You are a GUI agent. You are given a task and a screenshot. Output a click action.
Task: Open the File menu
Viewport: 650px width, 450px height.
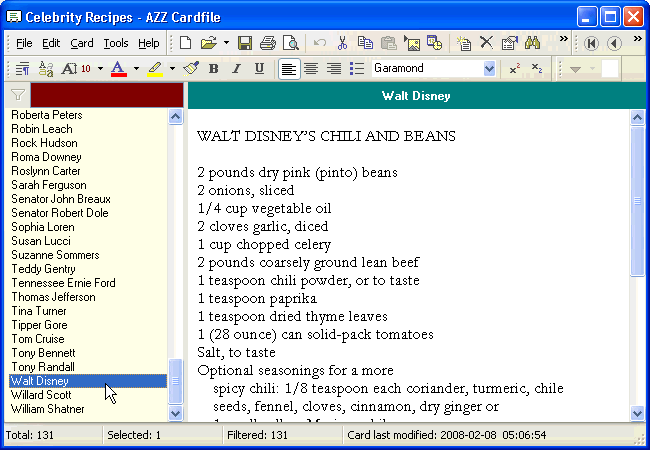pyautogui.click(x=24, y=43)
